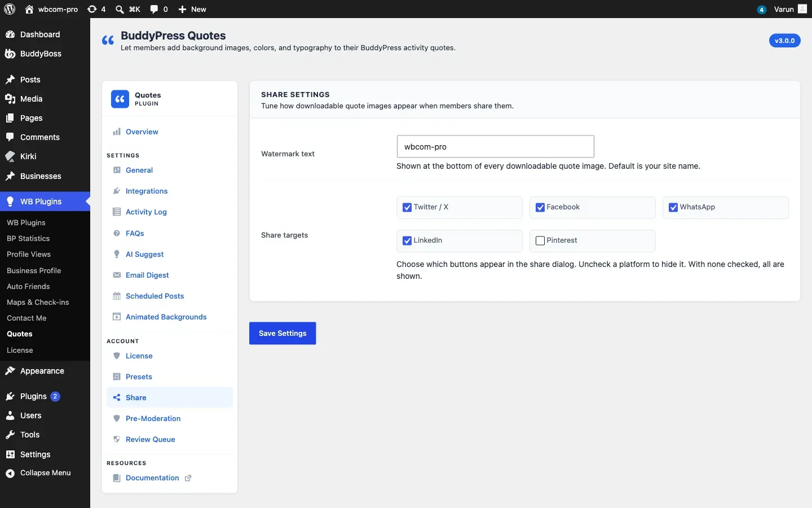Click the Comments bubble icon in sidebar
The height and width of the screenshot is (508, 812).
point(10,137)
